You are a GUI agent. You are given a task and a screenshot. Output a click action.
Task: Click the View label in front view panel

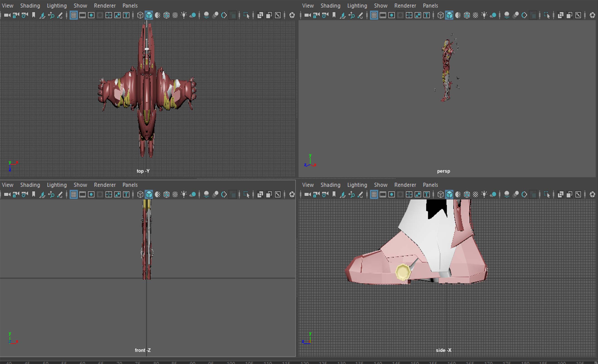coord(7,185)
